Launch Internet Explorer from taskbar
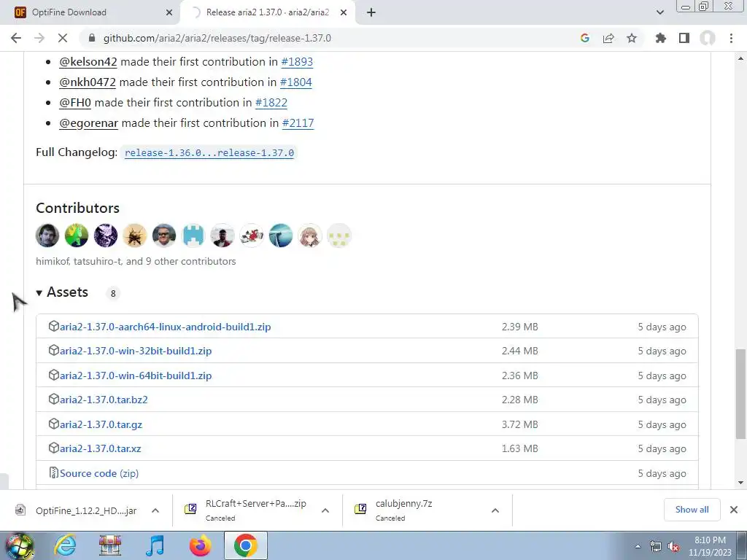 pos(65,546)
